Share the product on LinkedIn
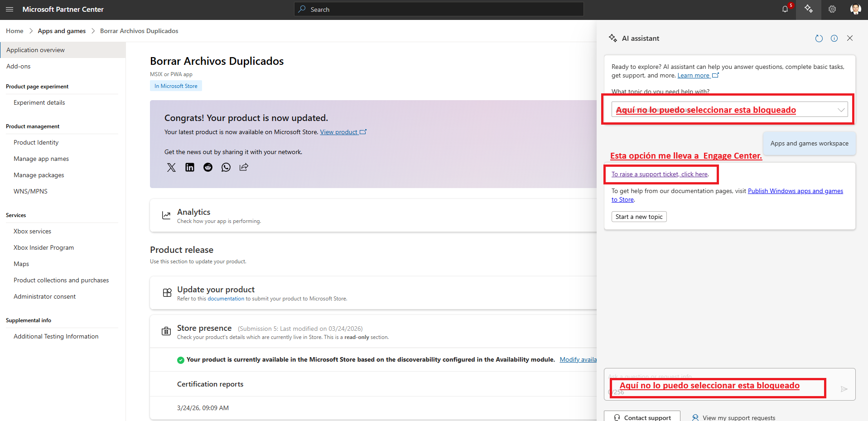Screen dimensions: 868x421 coord(190,167)
